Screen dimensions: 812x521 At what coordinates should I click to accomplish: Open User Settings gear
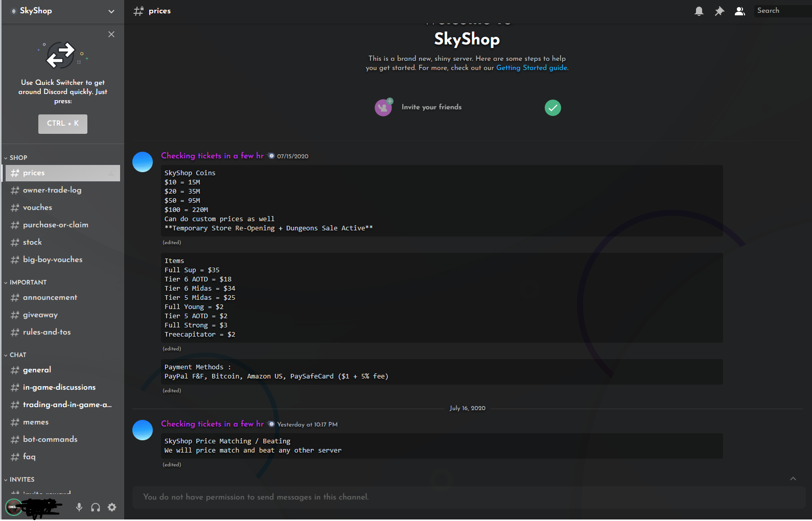[x=112, y=507]
